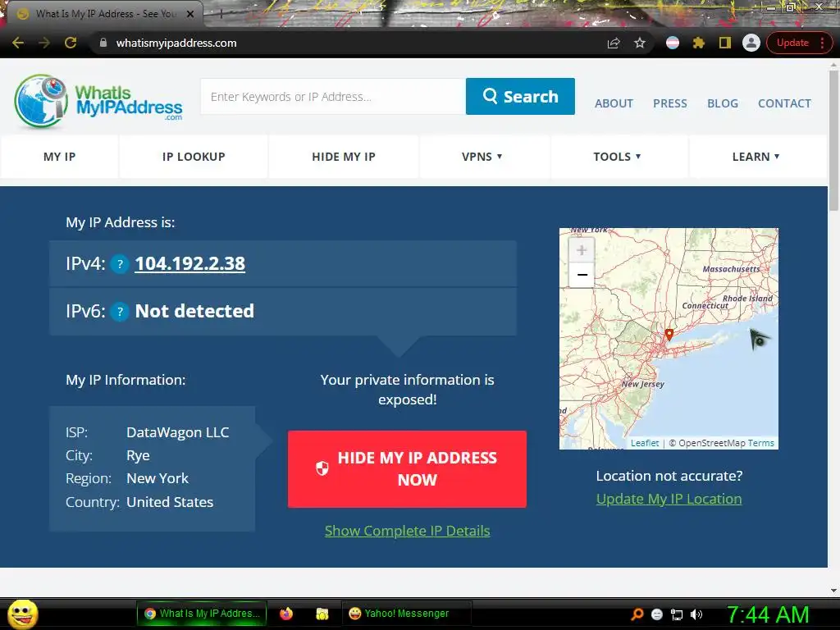Open the yellow folder taskbar icon

pyautogui.click(x=322, y=614)
